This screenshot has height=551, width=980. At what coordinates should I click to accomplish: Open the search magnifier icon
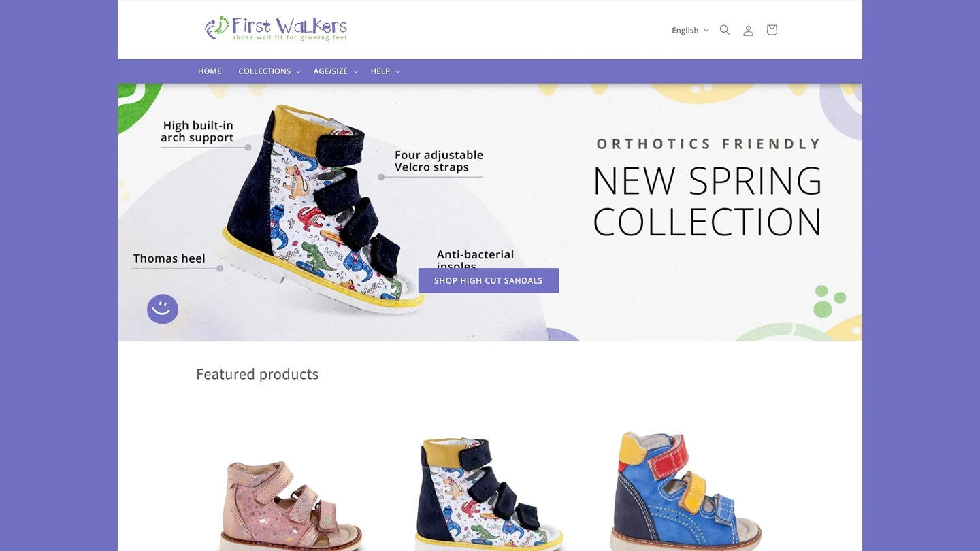click(725, 30)
